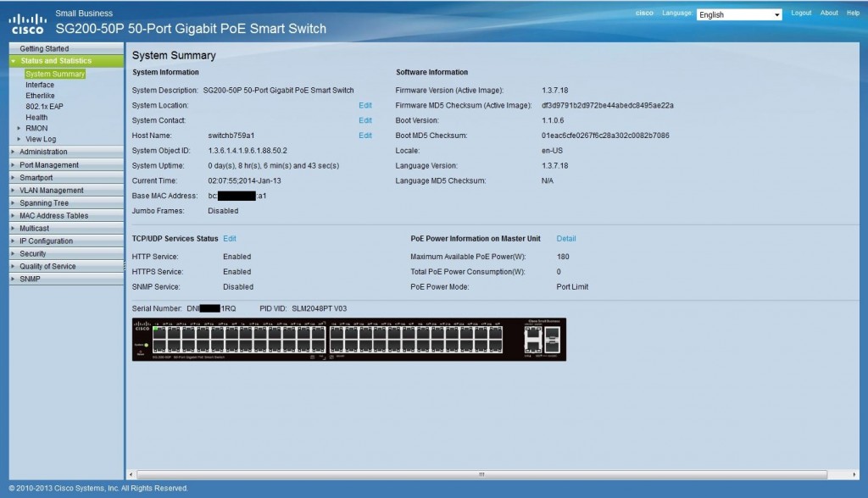Open Getting Started in the sidebar
Viewport: 868px width, 498px height.
pos(66,48)
